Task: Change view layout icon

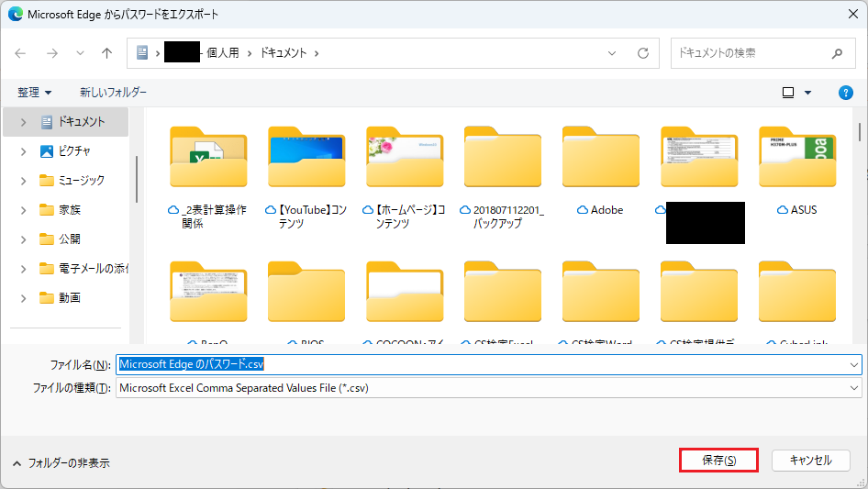Action: tap(788, 93)
